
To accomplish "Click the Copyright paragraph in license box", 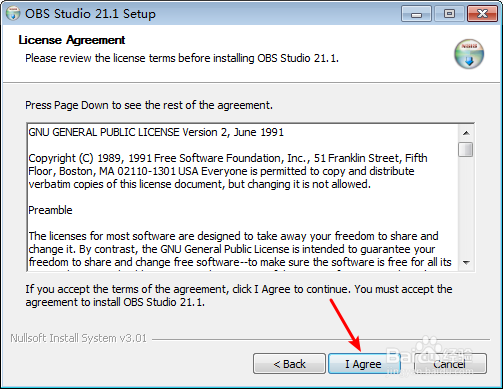I will (x=228, y=171).
